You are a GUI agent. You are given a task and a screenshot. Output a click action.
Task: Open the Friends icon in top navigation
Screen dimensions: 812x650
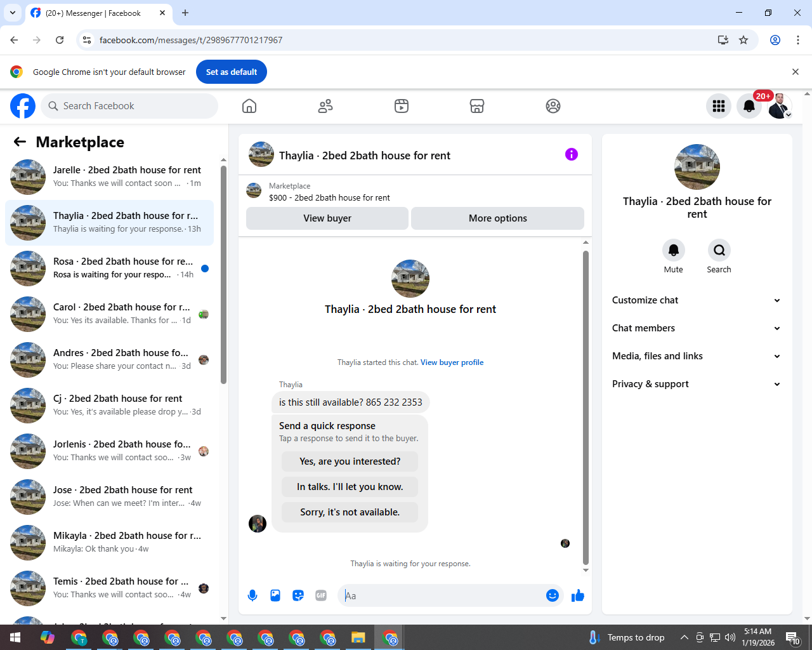pyautogui.click(x=325, y=106)
